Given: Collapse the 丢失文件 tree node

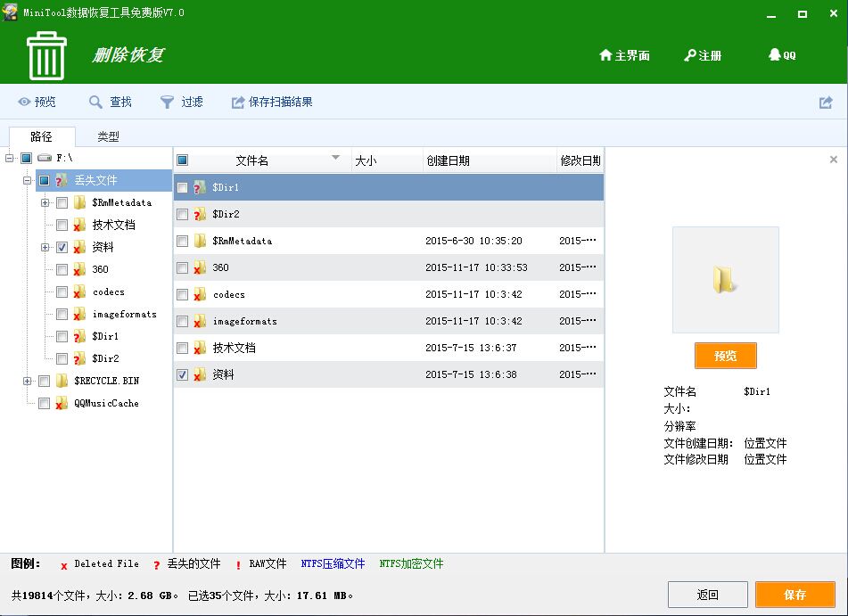Looking at the screenshot, I should pyautogui.click(x=27, y=180).
